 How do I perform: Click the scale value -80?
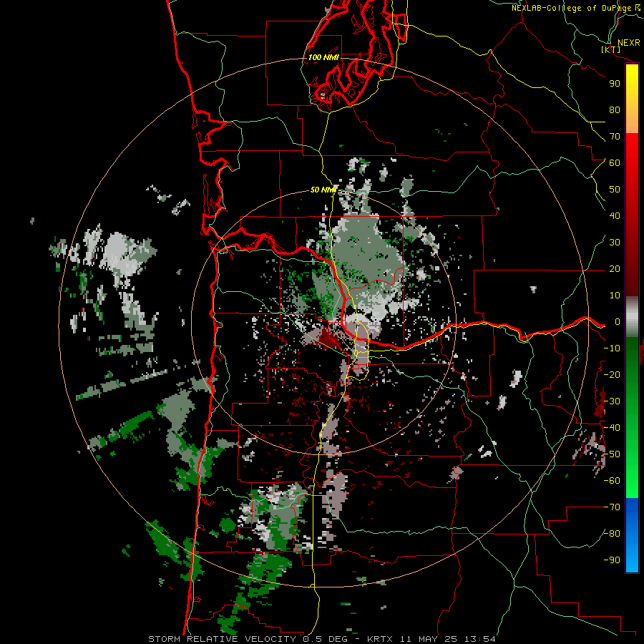[x=612, y=534]
